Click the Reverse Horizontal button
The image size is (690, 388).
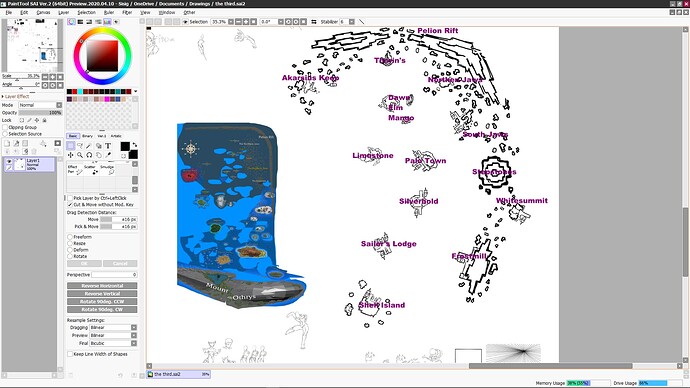pyautogui.click(x=102, y=286)
